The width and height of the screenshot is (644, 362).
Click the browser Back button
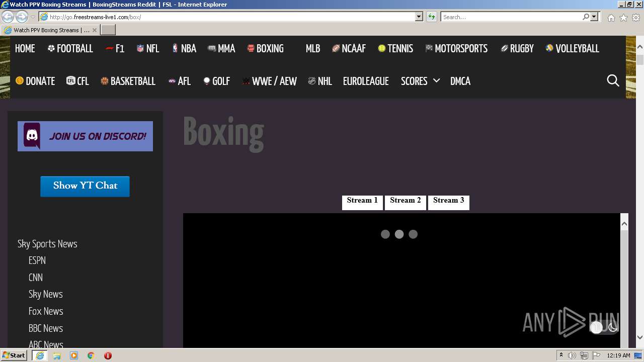pos(8,17)
